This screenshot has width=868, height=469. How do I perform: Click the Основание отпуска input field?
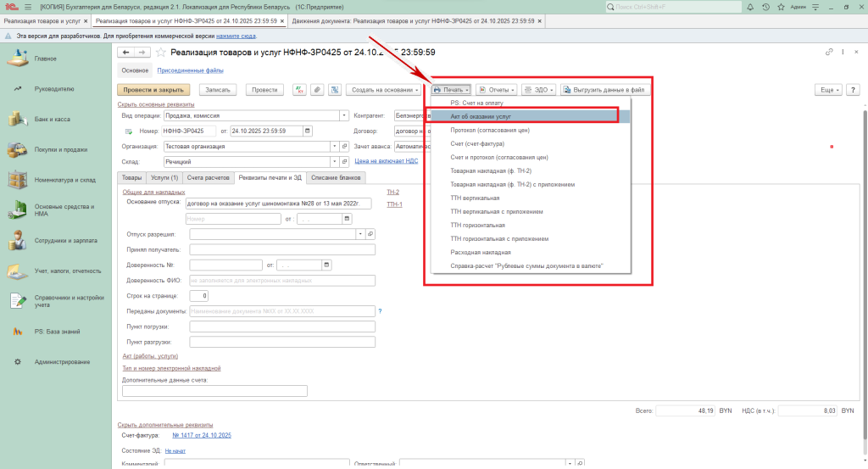[x=280, y=204]
